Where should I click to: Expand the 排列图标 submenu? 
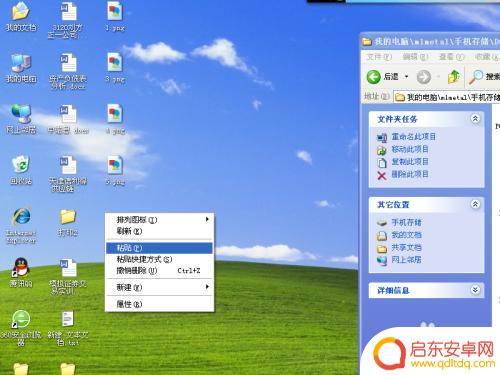pos(159,220)
